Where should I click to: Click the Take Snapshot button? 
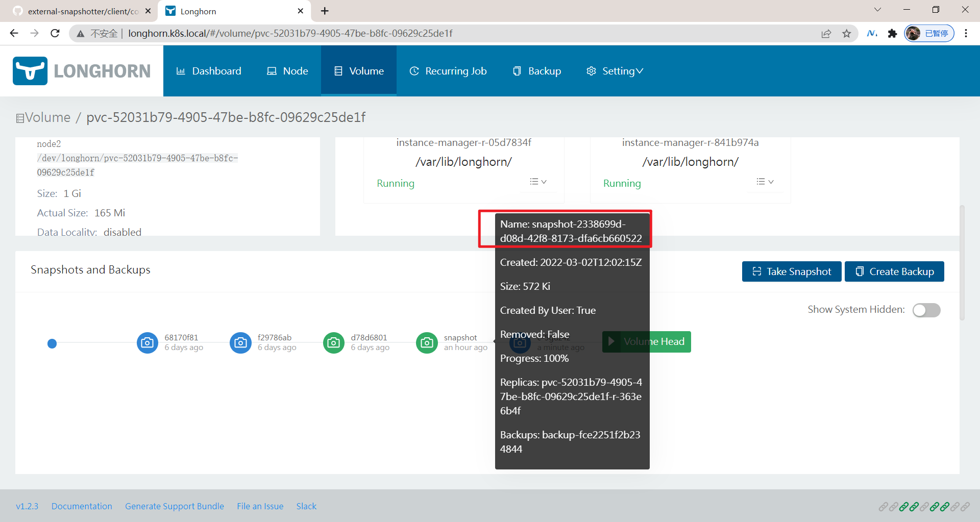[x=792, y=271]
